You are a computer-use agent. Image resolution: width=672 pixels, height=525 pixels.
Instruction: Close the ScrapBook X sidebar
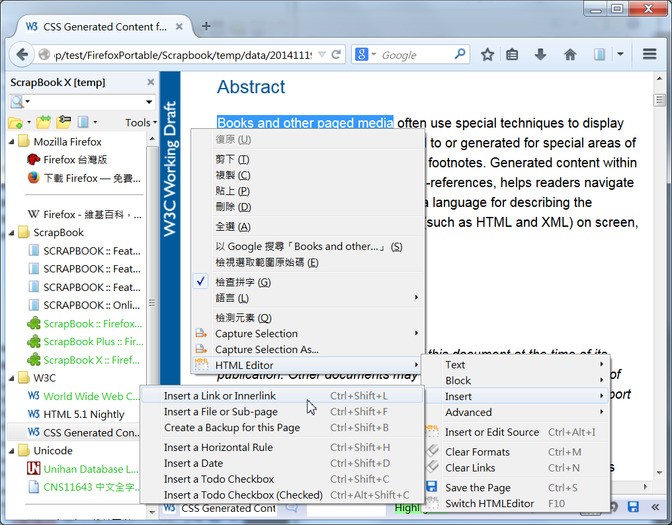151,82
